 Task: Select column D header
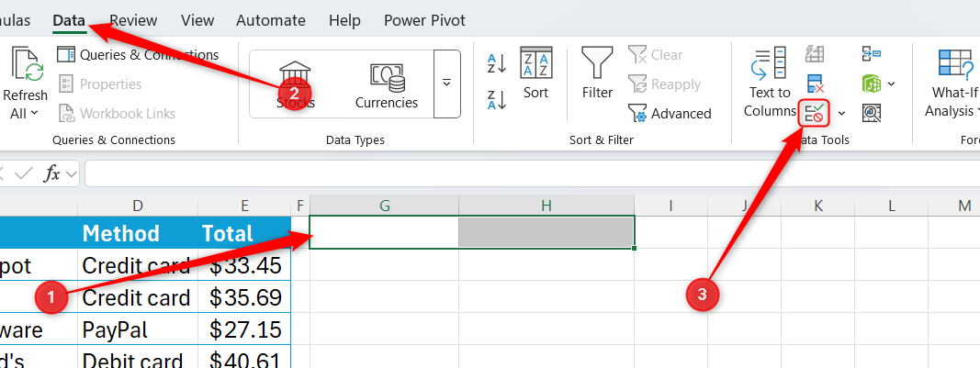tap(138, 206)
